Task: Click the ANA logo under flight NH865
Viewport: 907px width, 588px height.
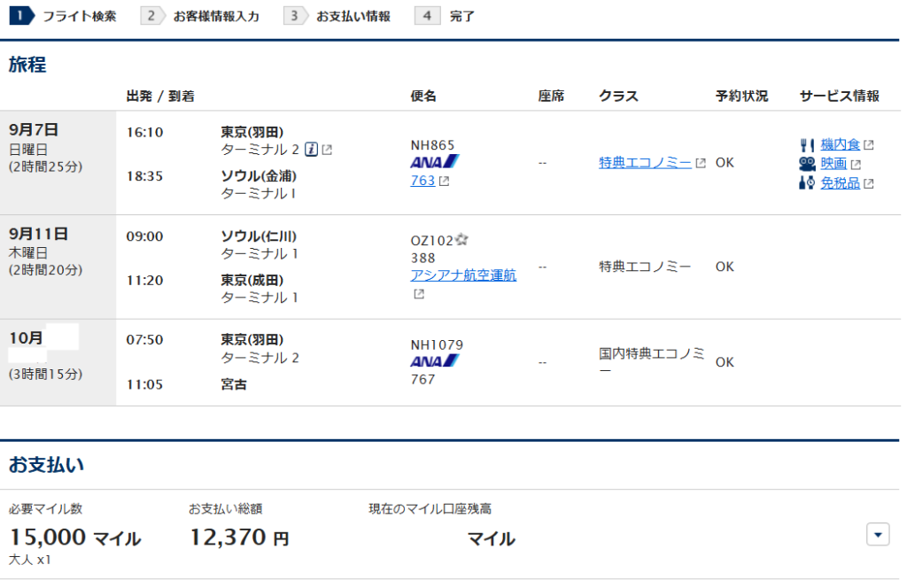Action: pyautogui.click(x=435, y=162)
